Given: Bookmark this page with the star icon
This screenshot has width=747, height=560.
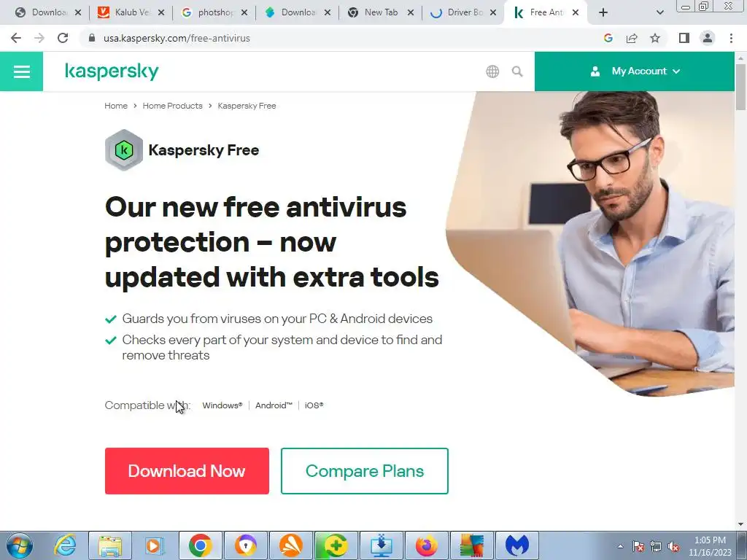Looking at the screenshot, I should point(655,38).
